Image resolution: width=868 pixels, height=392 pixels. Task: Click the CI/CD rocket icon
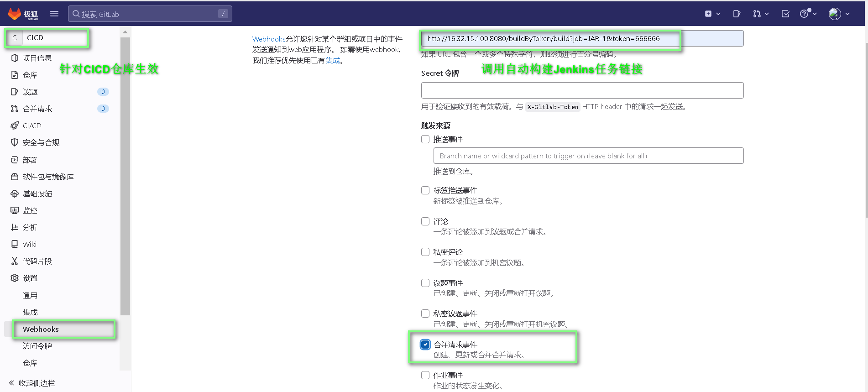15,125
